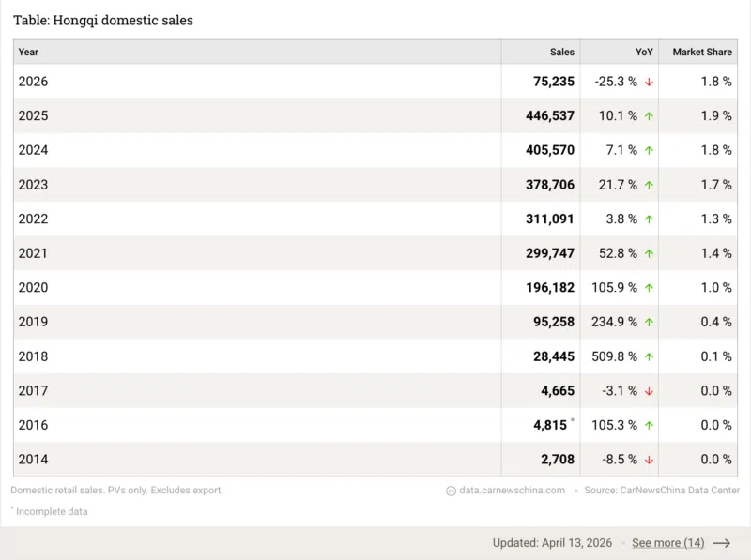Sort by the Sales column header

[561, 53]
